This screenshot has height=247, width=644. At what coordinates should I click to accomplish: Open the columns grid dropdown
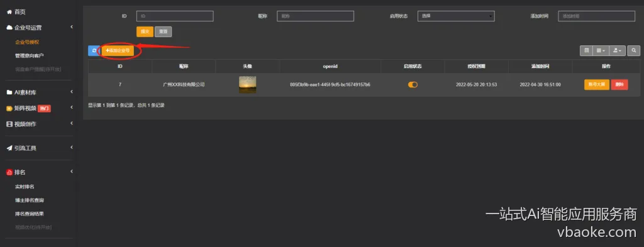coord(601,50)
